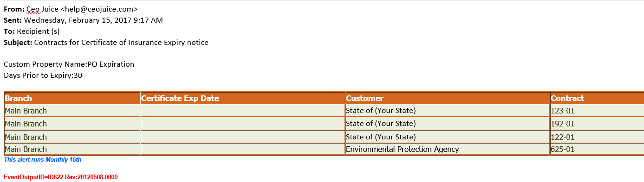Click the Main Branch cell in the first row
Screen dimensions: 644x182
72,111
